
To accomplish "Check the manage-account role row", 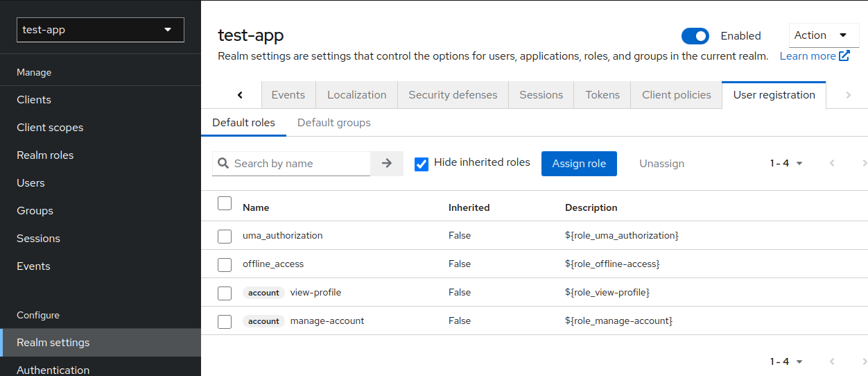I will click(225, 321).
